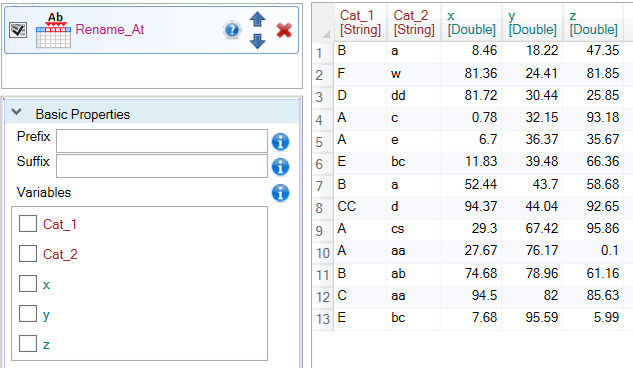Check the x variable checkbox
Screen dimensions: 633x368
tap(28, 284)
